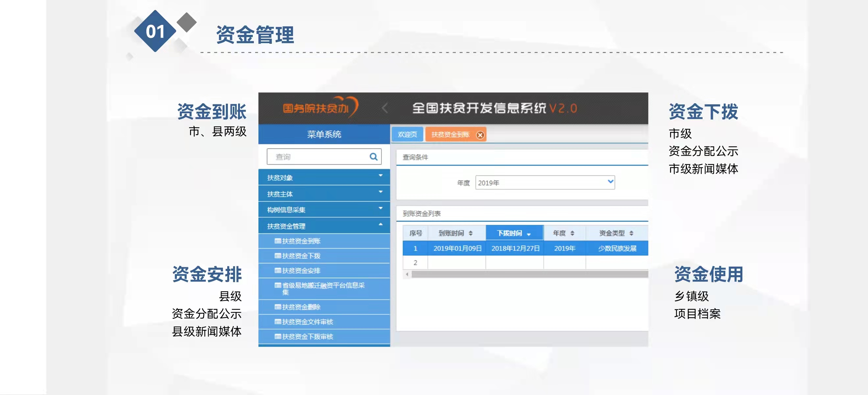The height and width of the screenshot is (395, 868).
Task: Click the 查询条件 panel title
Action: click(x=415, y=157)
